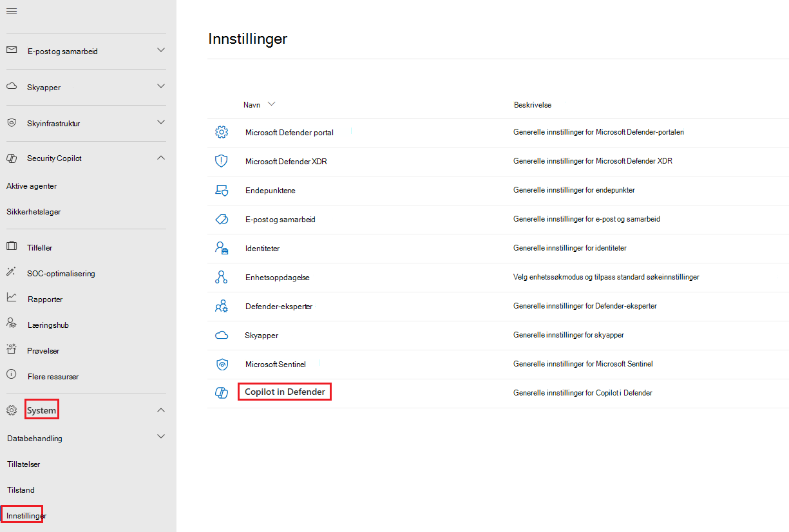Click the Security Copilot label in sidebar
789x532 pixels.
tap(54, 158)
